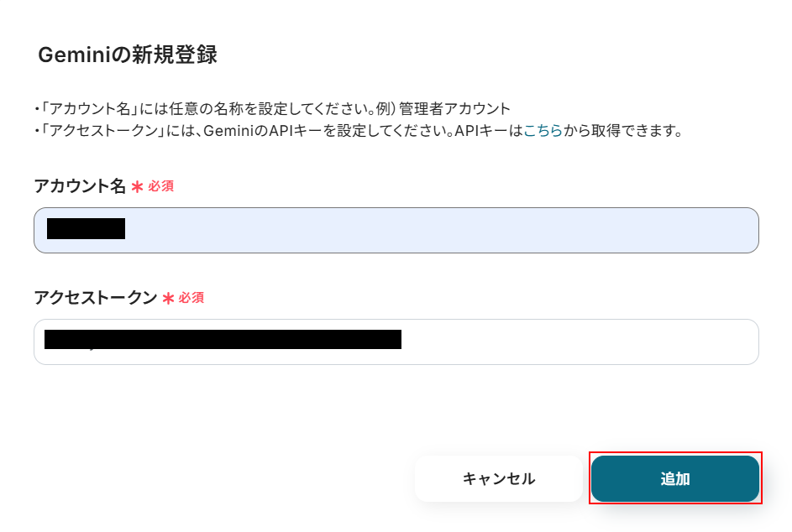Click the 必須 badge next to アカウント名

[161, 186]
